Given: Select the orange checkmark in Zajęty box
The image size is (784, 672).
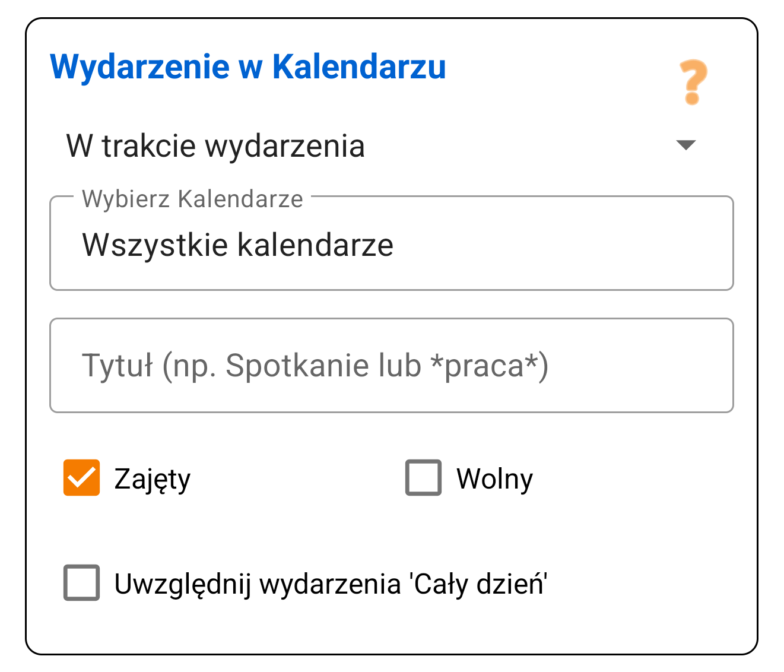Looking at the screenshot, I should (x=81, y=478).
